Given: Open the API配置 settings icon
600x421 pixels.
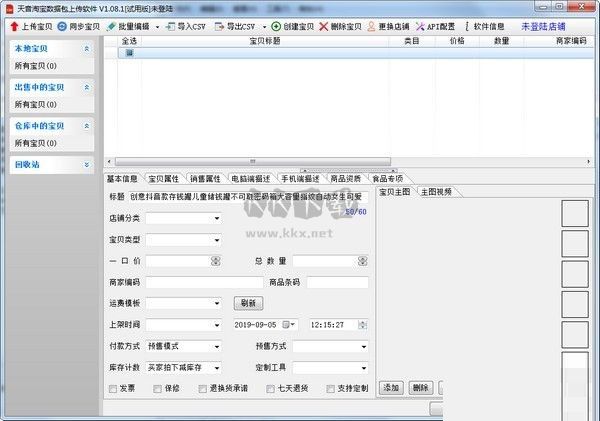Looking at the screenshot, I should pyautogui.click(x=420, y=25).
